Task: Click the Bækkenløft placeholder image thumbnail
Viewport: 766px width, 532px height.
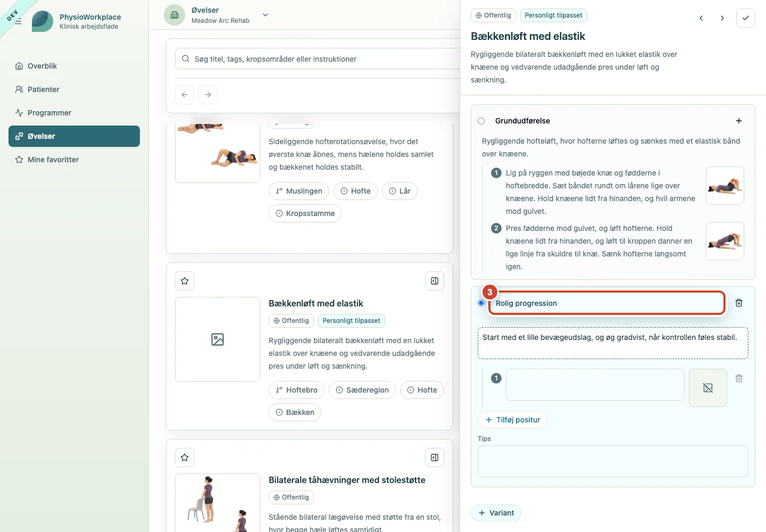Action: [218, 339]
